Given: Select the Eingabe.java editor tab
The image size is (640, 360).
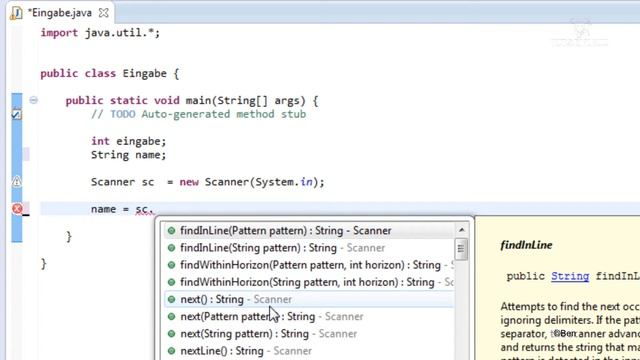Looking at the screenshot, I should click(x=60, y=13).
